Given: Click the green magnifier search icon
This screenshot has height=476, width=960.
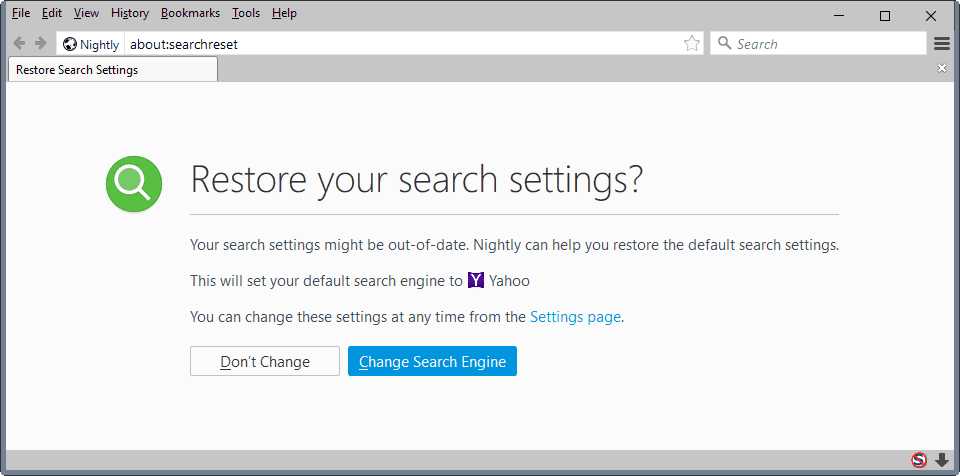Looking at the screenshot, I should pyautogui.click(x=134, y=184).
